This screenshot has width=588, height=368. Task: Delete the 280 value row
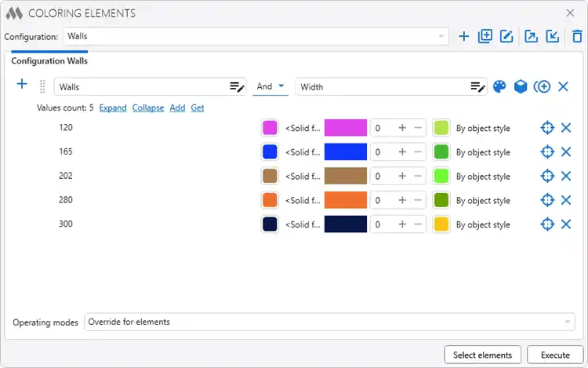pyautogui.click(x=566, y=200)
